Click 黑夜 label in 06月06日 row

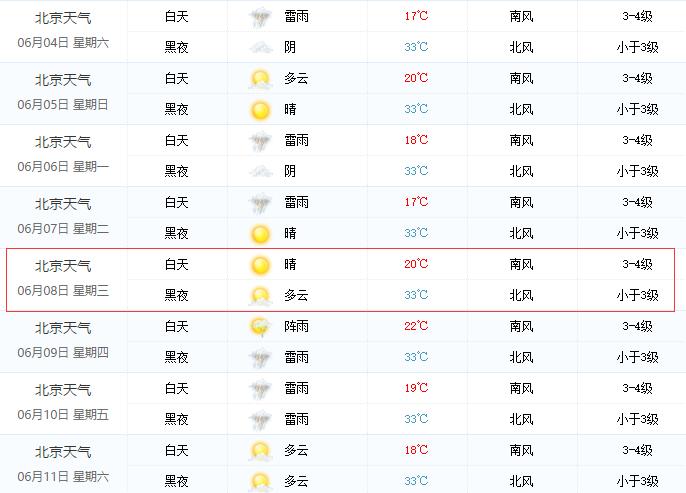pos(177,171)
